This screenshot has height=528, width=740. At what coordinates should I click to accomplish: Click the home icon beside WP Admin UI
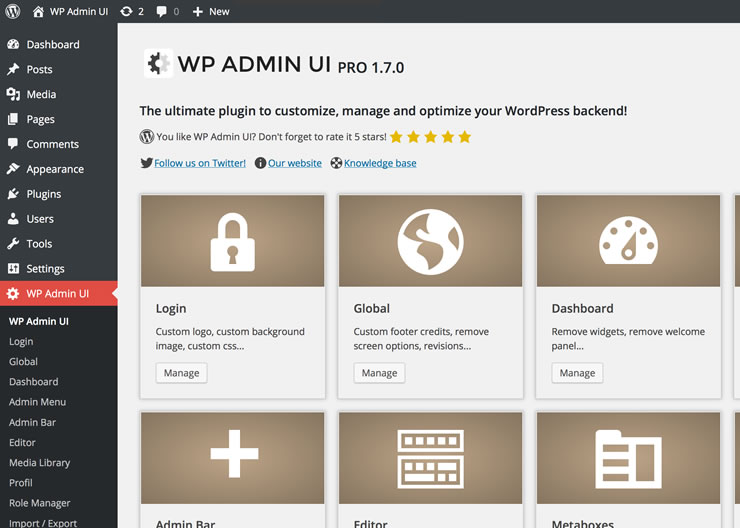coord(38,11)
